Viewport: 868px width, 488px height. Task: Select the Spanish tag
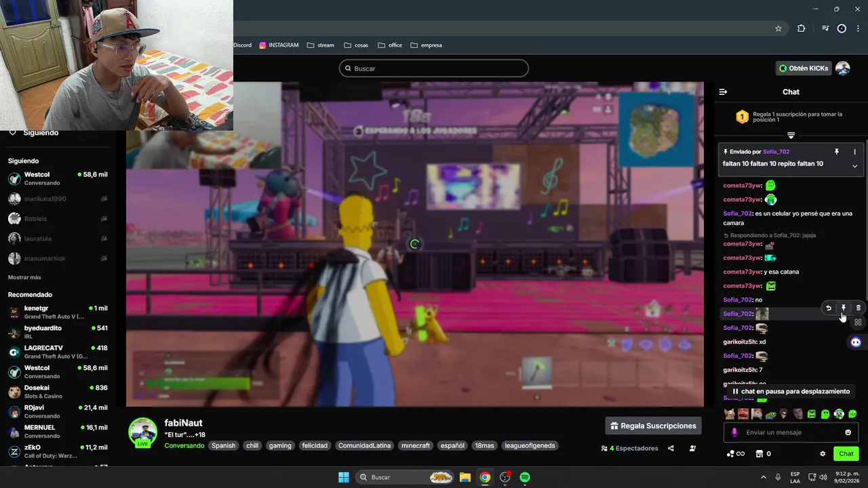[x=223, y=446]
